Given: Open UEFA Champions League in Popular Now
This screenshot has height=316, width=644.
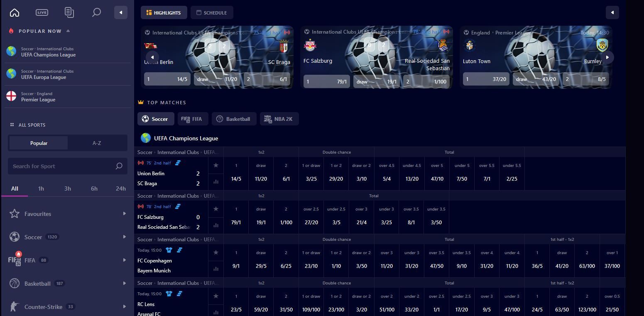Looking at the screenshot, I should point(68,51).
